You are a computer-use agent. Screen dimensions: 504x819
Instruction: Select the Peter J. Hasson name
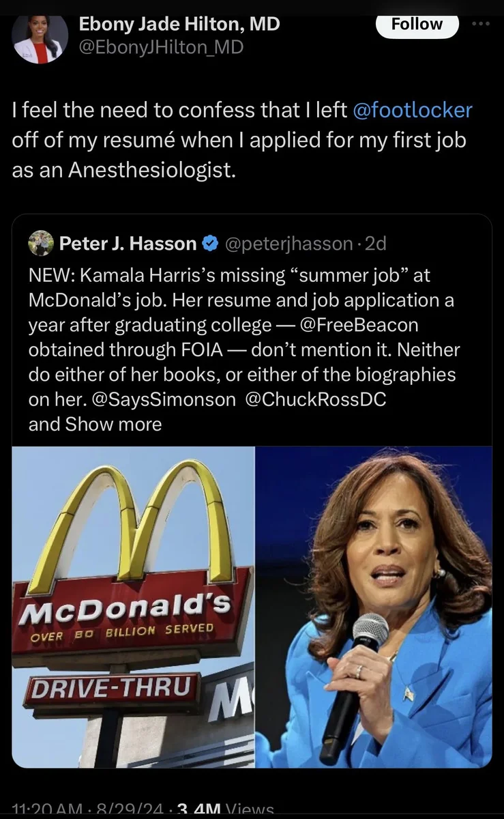point(128,243)
